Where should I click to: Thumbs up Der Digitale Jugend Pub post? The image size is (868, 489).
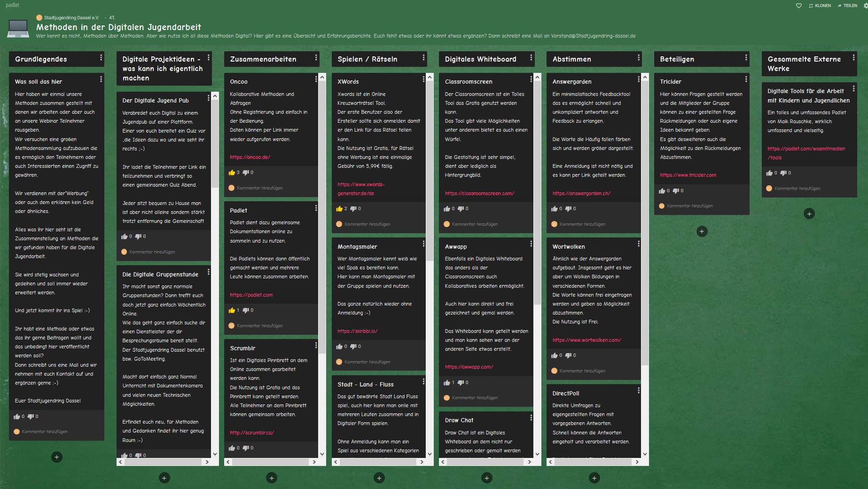pyautogui.click(x=125, y=237)
